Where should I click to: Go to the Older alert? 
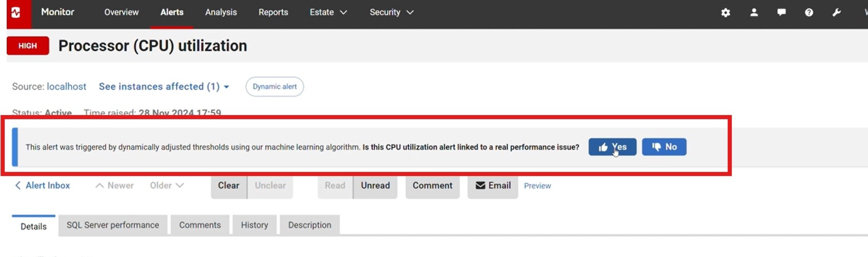pos(167,186)
